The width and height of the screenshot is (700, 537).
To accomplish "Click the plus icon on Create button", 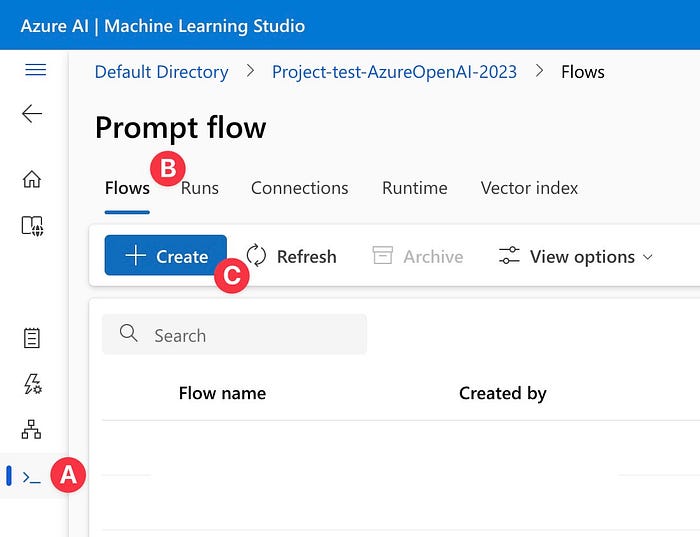I will coord(135,256).
